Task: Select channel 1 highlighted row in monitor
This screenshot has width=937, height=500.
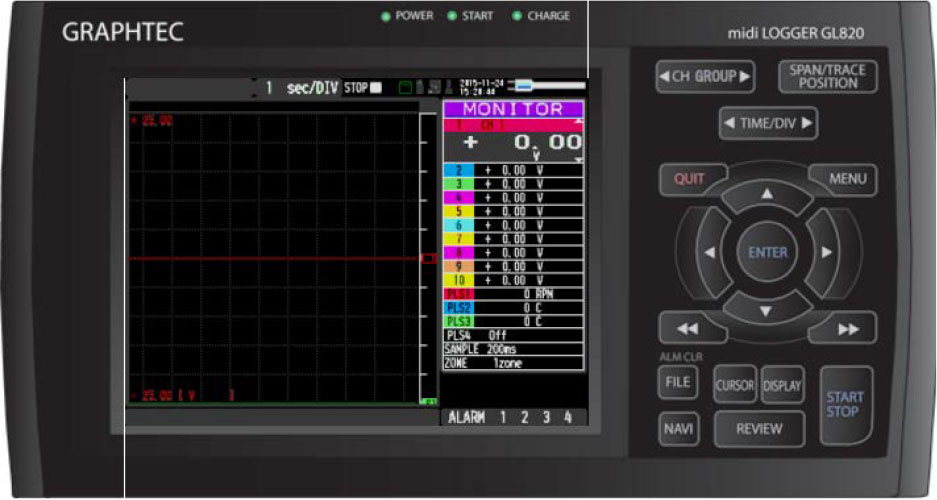Action: pyautogui.click(x=513, y=125)
